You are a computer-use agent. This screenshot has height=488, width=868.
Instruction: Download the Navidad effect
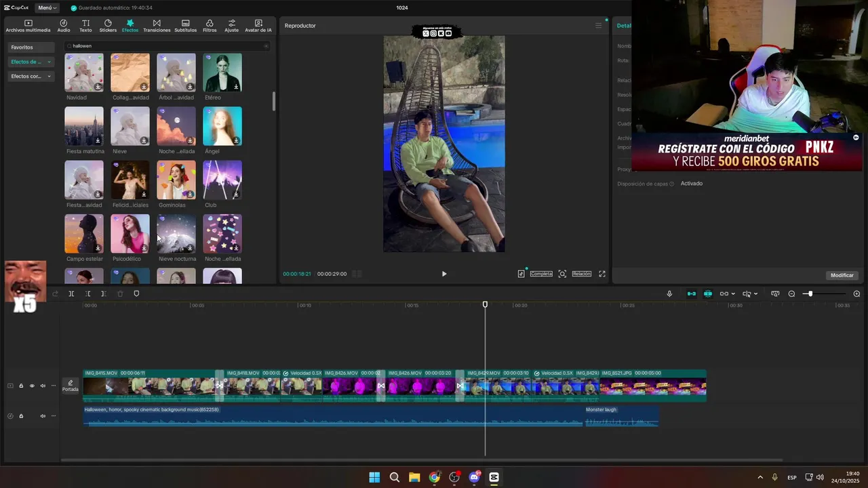pos(98,87)
